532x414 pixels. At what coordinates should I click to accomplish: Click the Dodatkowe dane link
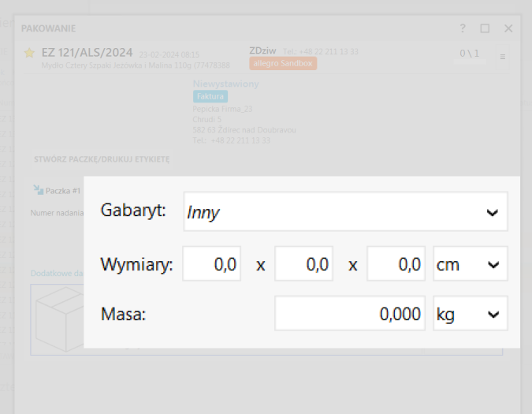click(57, 273)
